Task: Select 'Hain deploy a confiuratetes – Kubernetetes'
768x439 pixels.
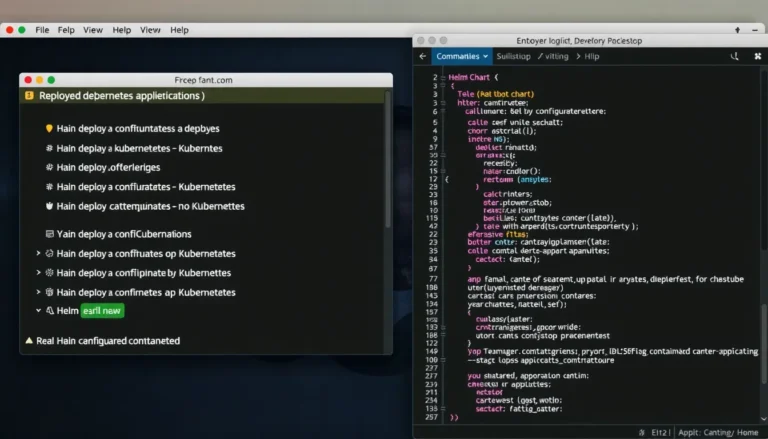Action: pos(145,187)
